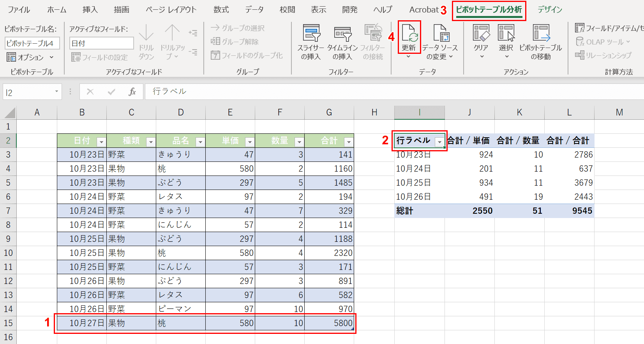
Task: Click the ドリルダウン arrow icon
Action: click(146, 33)
